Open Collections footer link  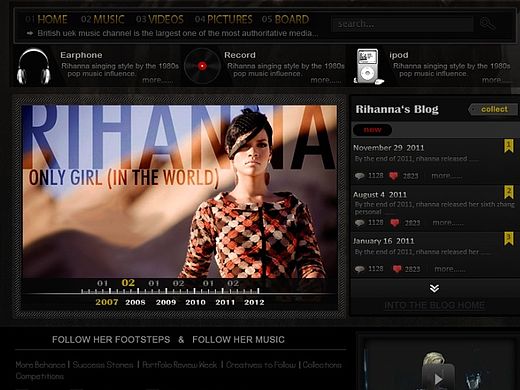(322, 365)
